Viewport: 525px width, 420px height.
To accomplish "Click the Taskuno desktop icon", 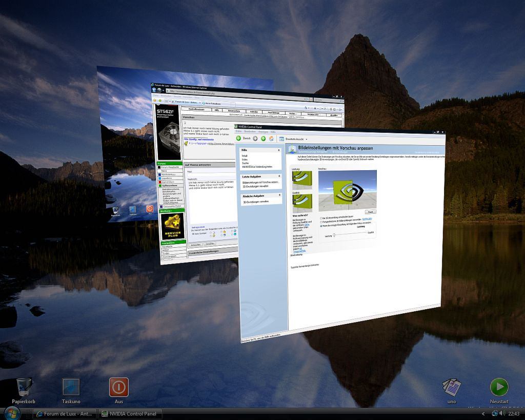I will pos(71,391).
